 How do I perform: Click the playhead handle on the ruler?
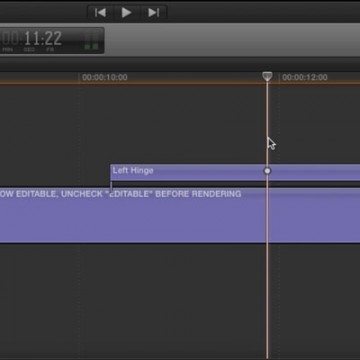[267, 76]
